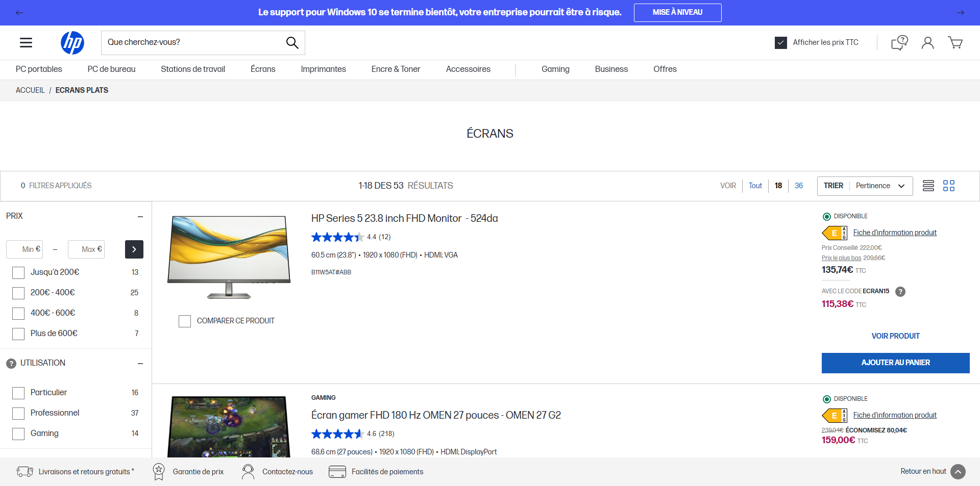Screen dimensions: 980x486
Task: Check the 400€ - 600€ price filter
Action: [x=18, y=314]
